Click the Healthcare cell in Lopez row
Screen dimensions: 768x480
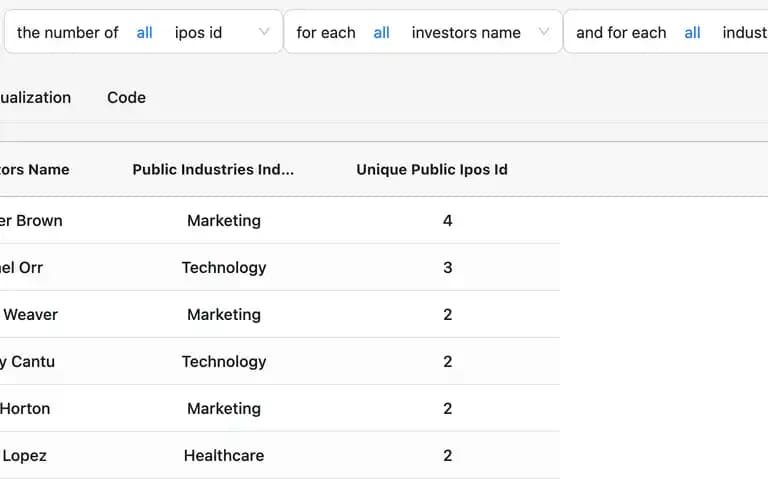pos(224,456)
